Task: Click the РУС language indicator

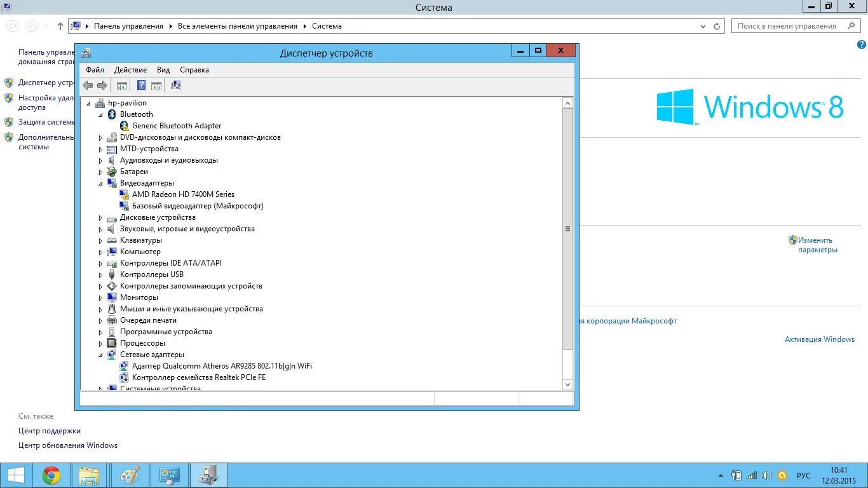Action: (x=804, y=475)
